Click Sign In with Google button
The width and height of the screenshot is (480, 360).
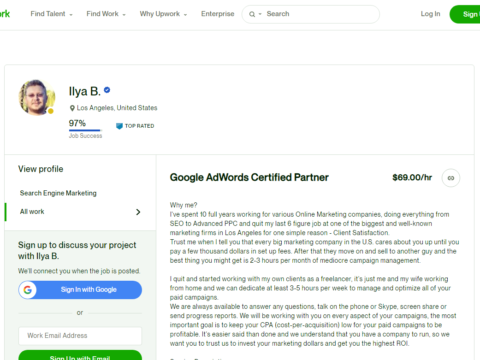coord(80,290)
